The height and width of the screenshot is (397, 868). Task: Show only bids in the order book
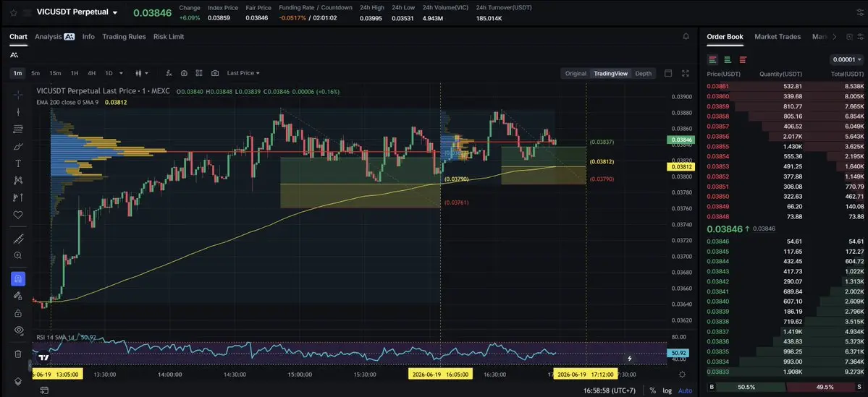click(x=728, y=60)
